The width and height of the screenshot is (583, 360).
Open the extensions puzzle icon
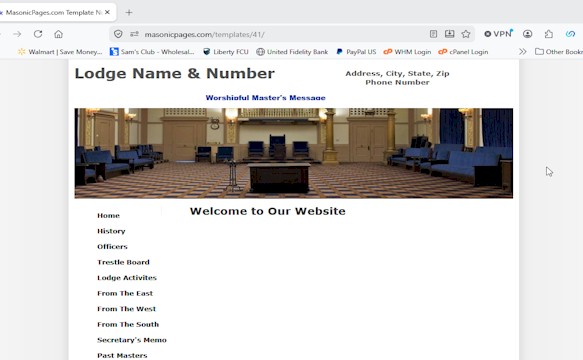pyautogui.click(x=549, y=34)
